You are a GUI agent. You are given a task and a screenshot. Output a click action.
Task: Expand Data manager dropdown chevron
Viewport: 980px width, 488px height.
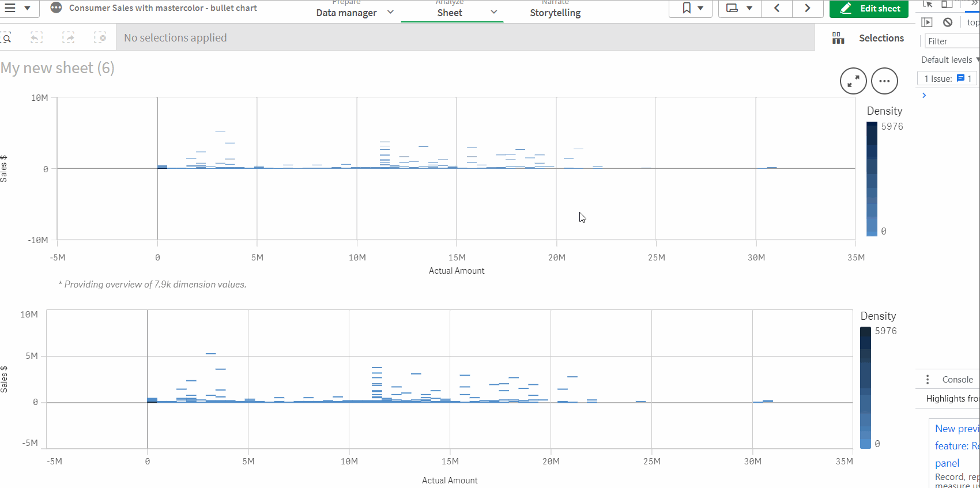click(x=390, y=12)
